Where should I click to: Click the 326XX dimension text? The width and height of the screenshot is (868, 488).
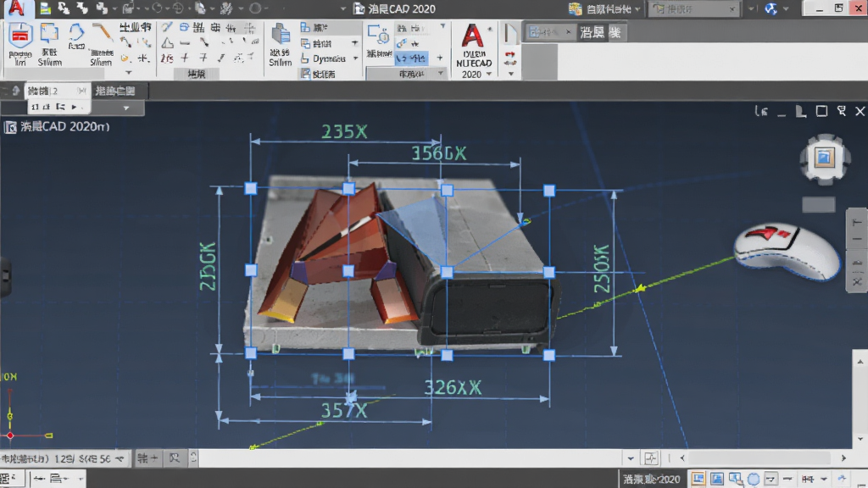(453, 387)
